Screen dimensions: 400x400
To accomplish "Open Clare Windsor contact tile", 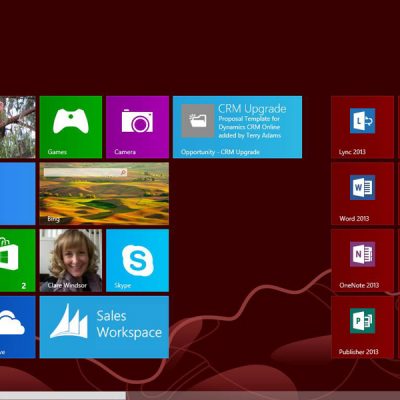I will [71, 260].
